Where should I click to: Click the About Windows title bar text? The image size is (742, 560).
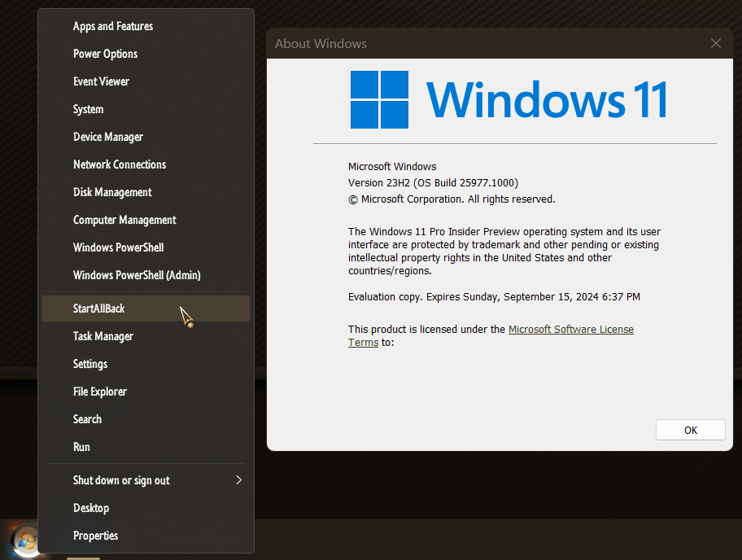[321, 44]
